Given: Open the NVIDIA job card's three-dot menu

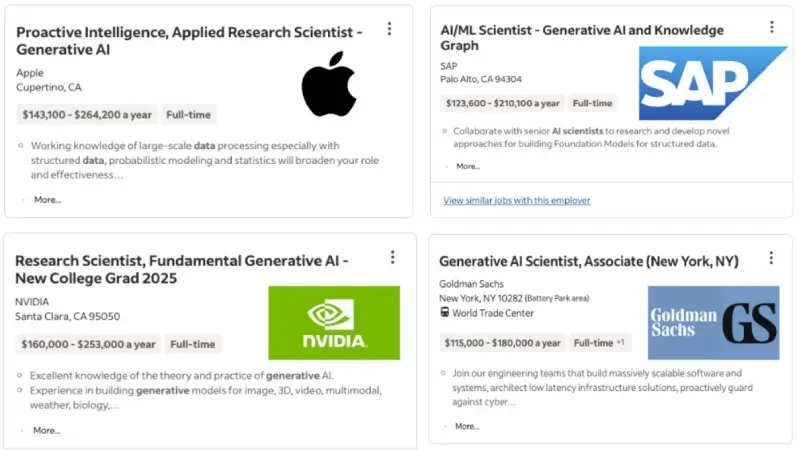Looking at the screenshot, I should pyautogui.click(x=392, y=257).
